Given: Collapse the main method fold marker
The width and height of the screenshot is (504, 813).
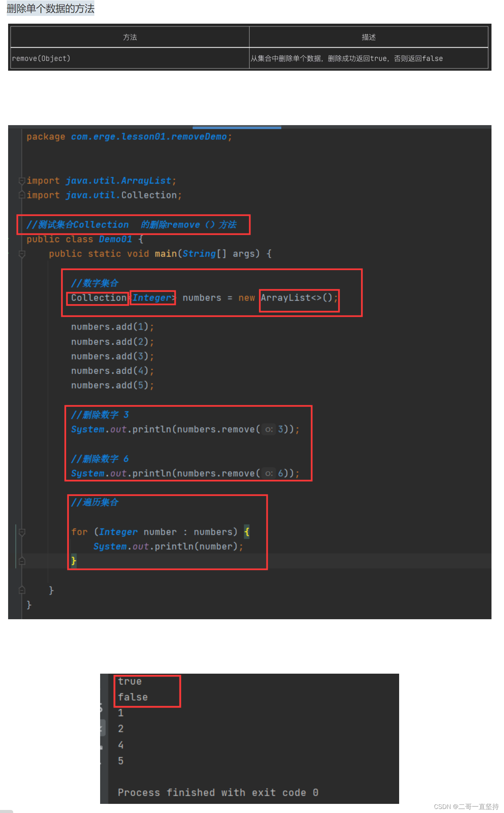Looking at the screenshot, I should (22, 254).
